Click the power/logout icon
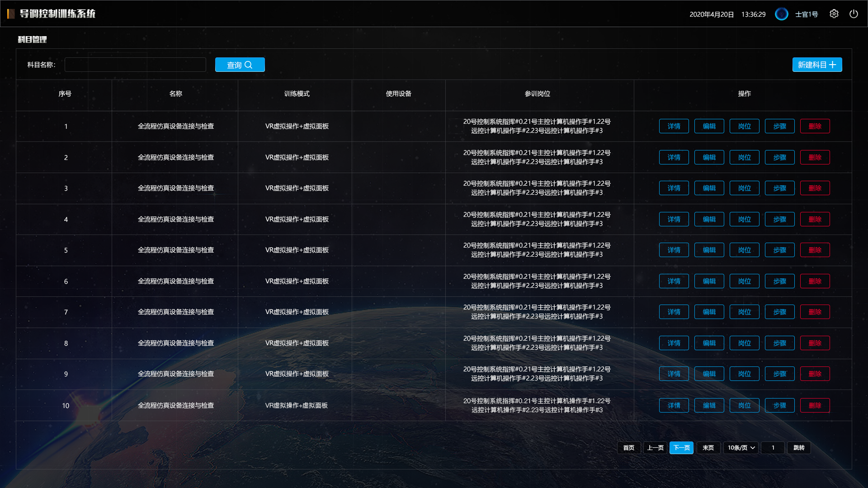The width and height of the screenshot is (868, 488). coord(854,14)
